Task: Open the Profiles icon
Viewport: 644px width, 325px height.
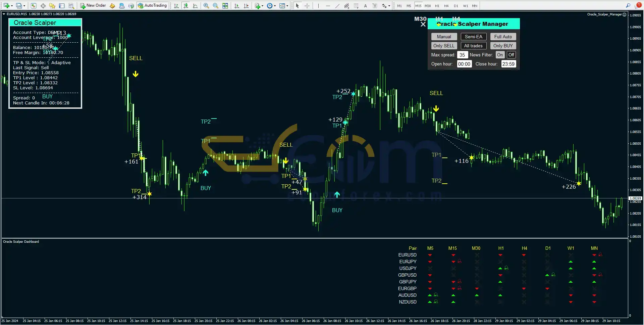Action: pyautogui.click(x=19, y=6)
